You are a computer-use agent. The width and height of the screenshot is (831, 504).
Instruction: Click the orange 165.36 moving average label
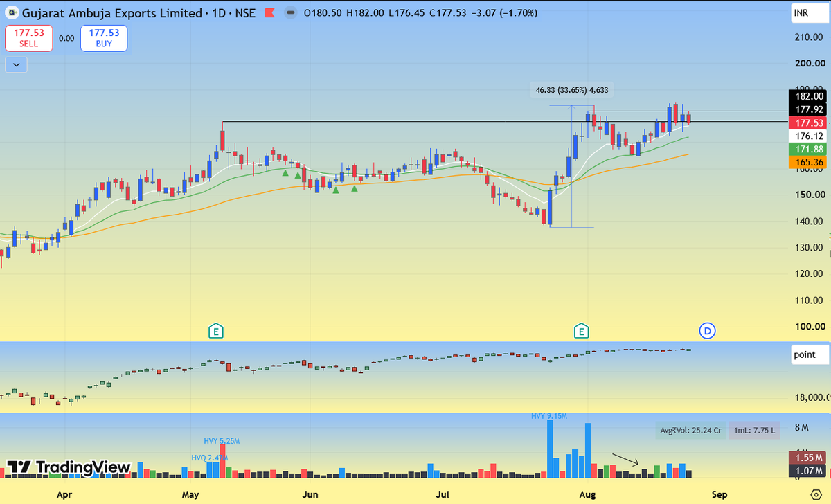click(x=808, y=162)
